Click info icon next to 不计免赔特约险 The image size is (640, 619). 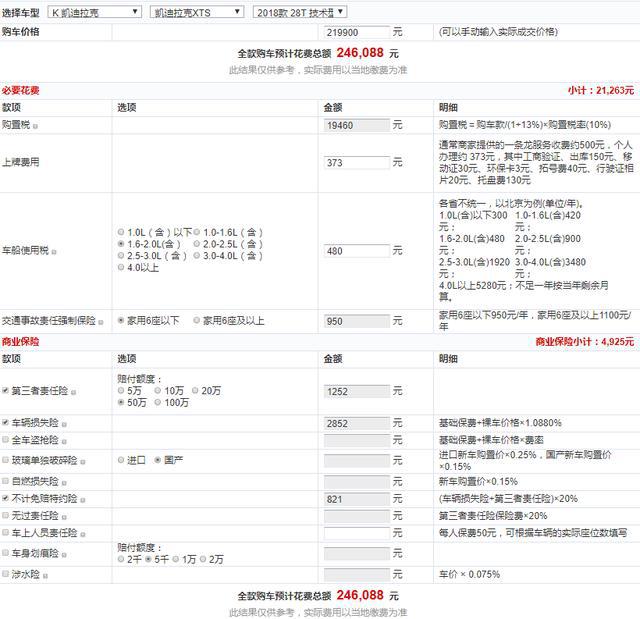point(83,500)
